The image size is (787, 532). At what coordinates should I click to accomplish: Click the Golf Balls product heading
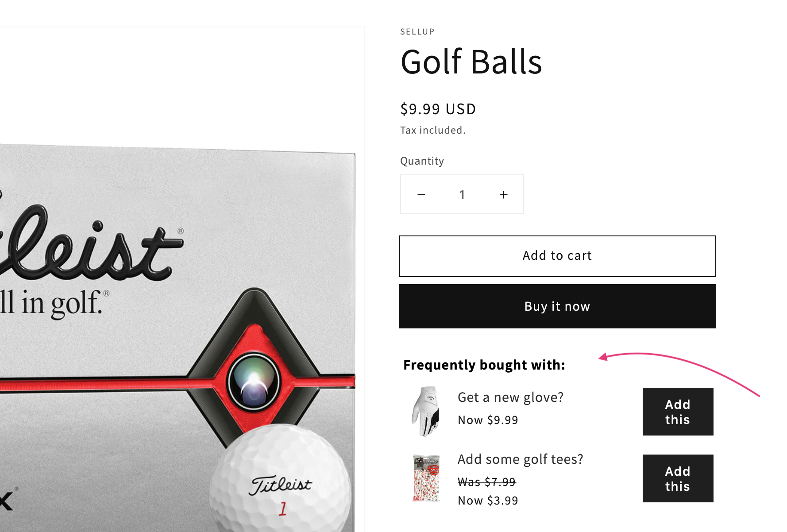[471, 62]
